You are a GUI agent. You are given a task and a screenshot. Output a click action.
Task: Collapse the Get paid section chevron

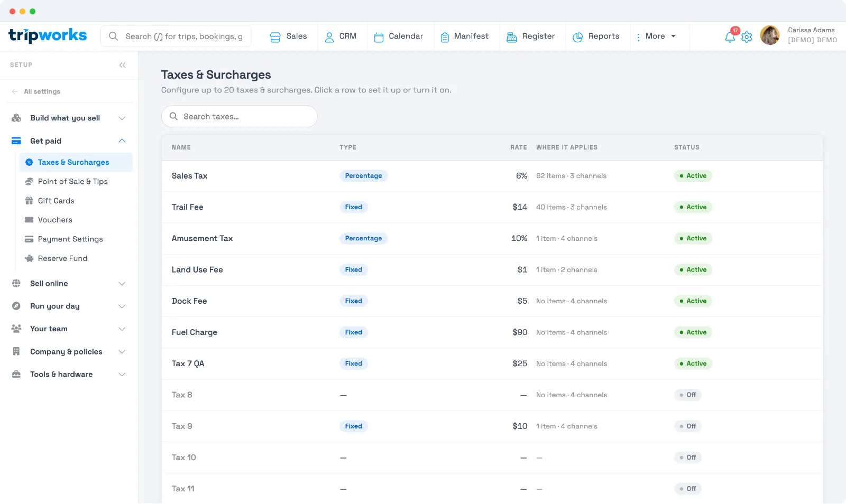click(x=122, y=141)
